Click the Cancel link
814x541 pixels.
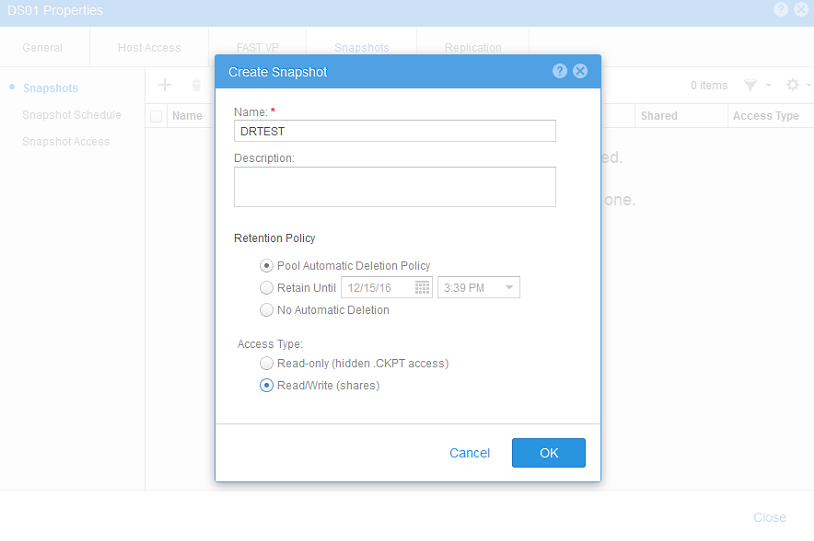469,453
